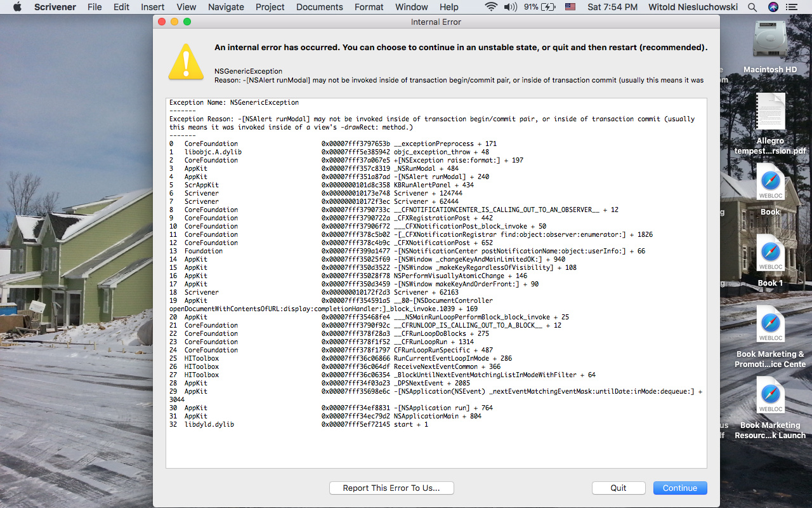Click 'Exception Name: NSGenericException' line
The image size is (812, 508).
234,102
